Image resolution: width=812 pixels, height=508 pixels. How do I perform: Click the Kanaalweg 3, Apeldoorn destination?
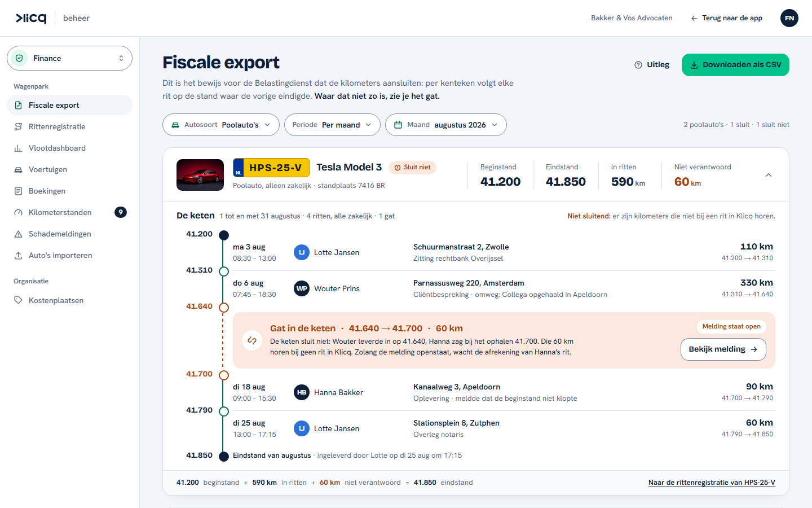point(457,387)
